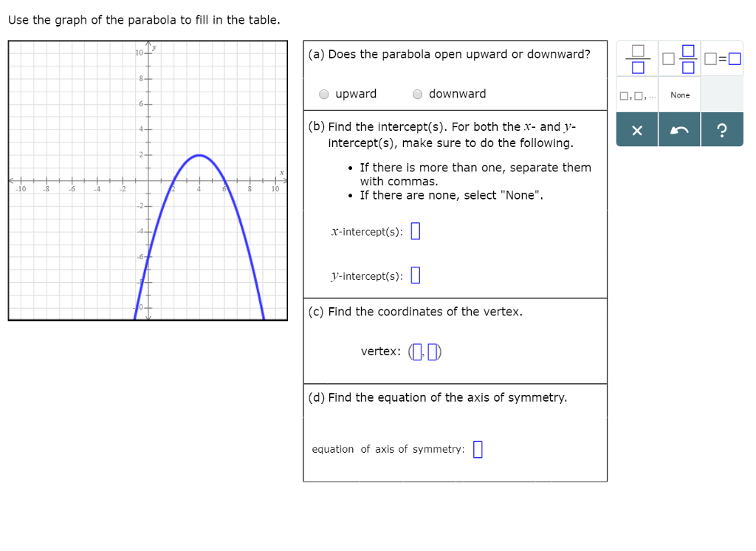
Task: Choose None for the intercepts answer
Action: 679,95
